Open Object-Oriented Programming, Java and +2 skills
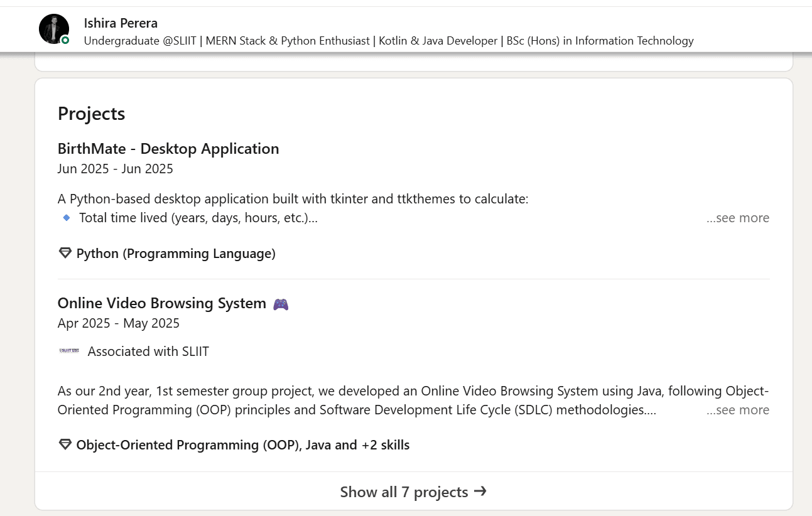The image size is (812, 516). coord(242,445)
